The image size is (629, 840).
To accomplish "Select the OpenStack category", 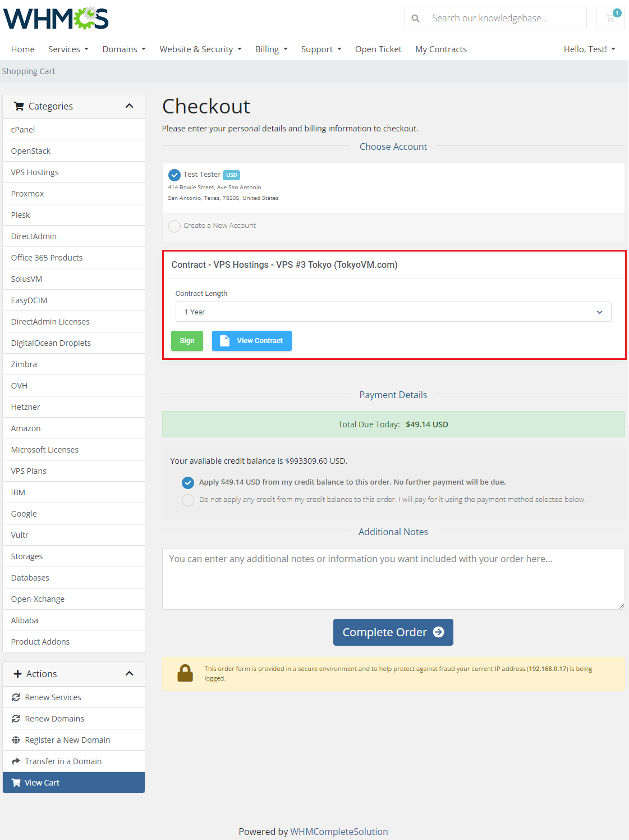I will coord(74,151).
